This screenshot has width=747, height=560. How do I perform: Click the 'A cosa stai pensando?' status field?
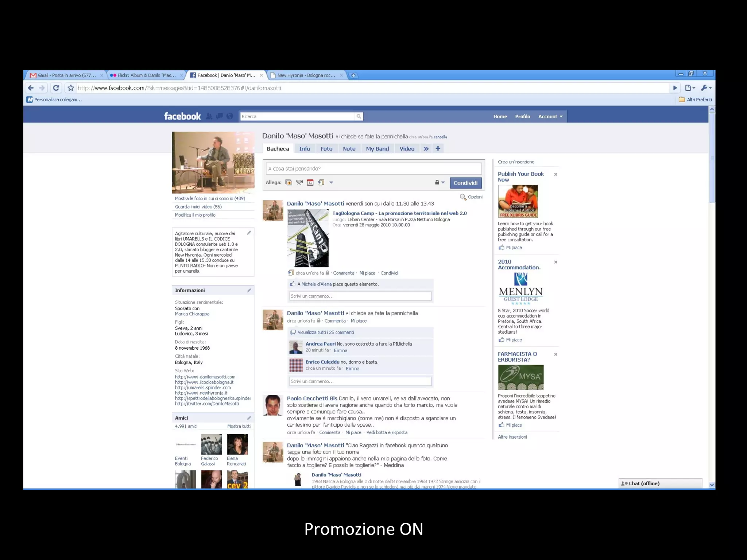[373, 168]
